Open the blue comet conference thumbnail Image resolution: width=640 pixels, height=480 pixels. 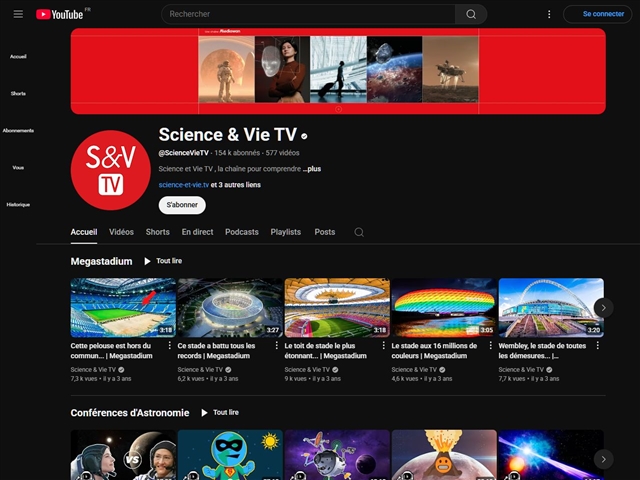(551, 455)
